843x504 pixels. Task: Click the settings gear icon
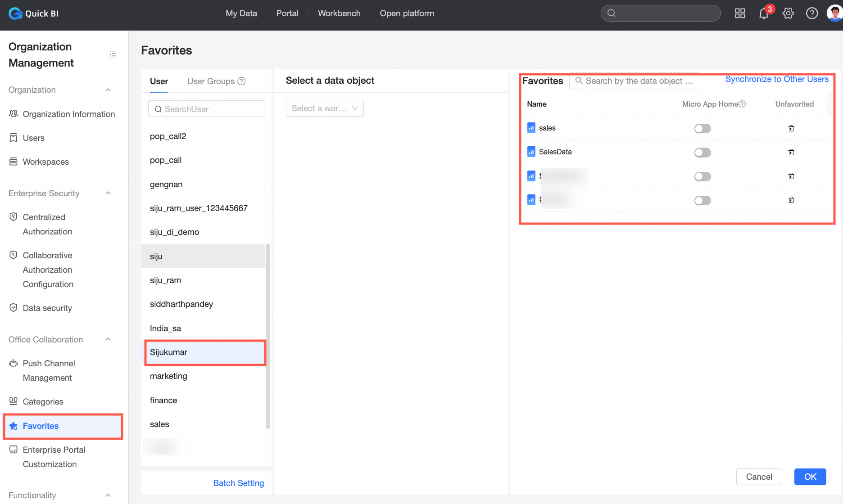[788, 13]
